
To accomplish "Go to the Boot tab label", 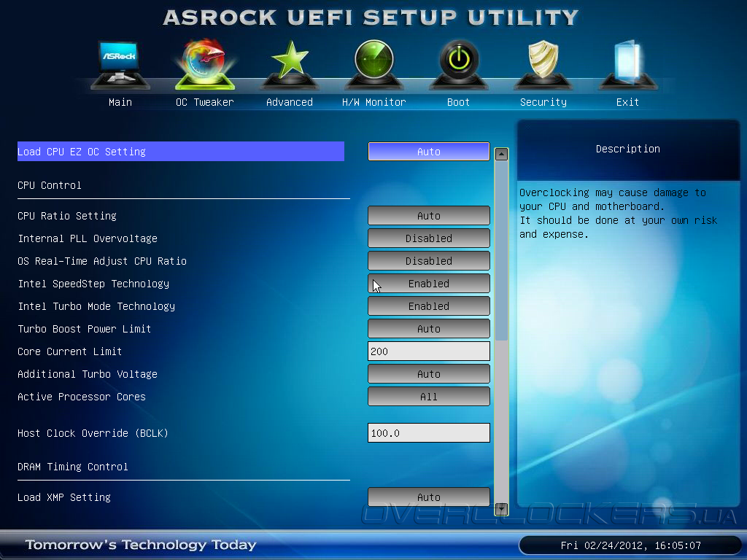I will tap(458, 102).
